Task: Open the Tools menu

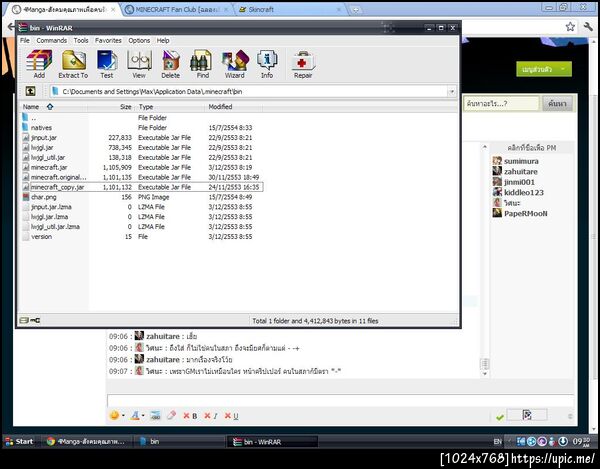Action: coord(81,40)
